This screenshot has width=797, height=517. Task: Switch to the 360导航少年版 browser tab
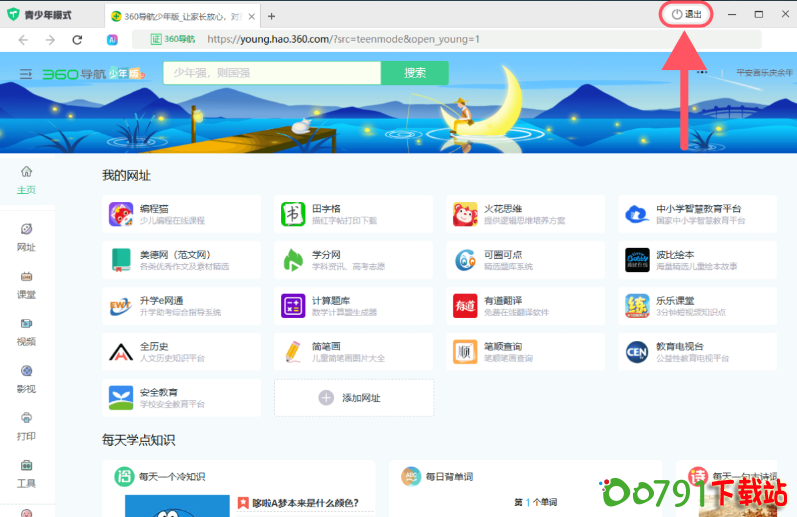182,16
